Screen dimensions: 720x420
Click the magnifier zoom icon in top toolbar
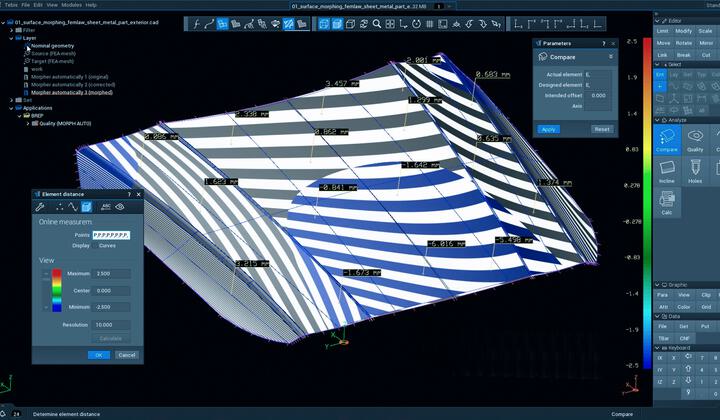377,24
